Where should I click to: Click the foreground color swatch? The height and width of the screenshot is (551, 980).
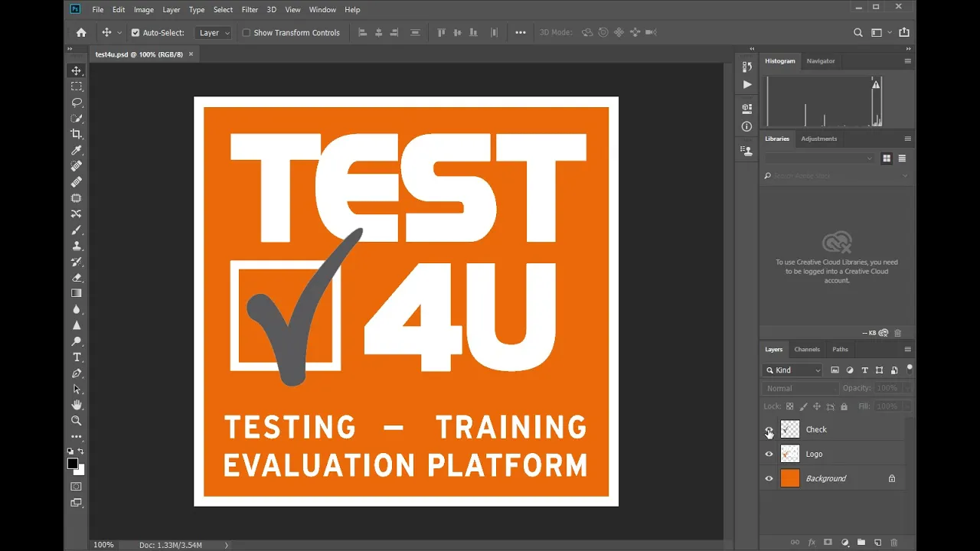point(73,464)
